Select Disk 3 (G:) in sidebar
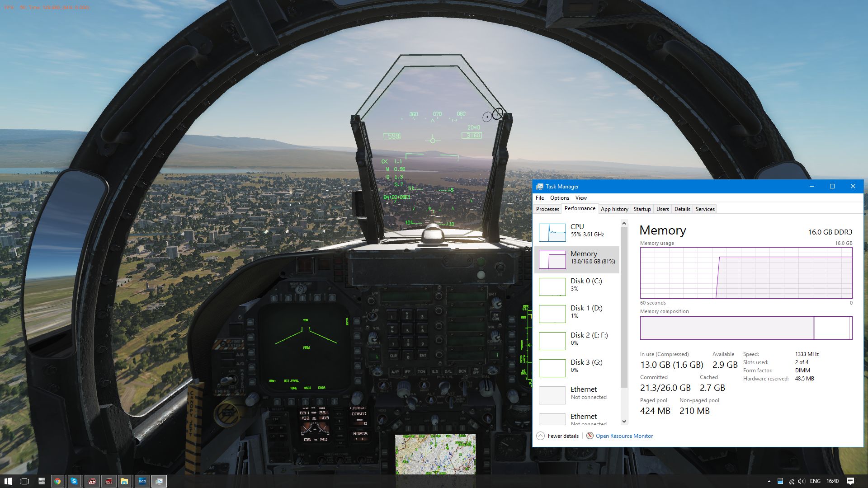This screenshot has width=868, height=488. point(577,368)
